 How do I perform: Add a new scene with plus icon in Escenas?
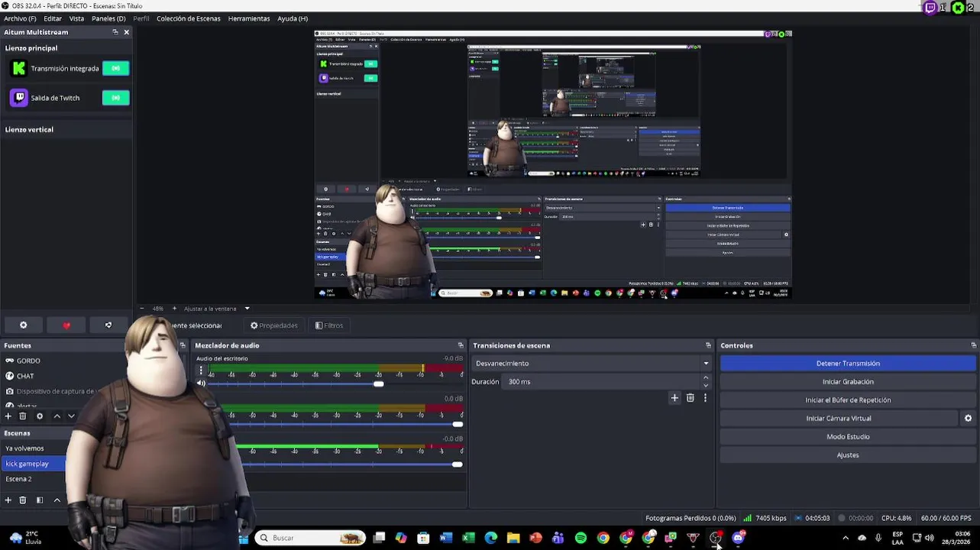pos(8,500)
